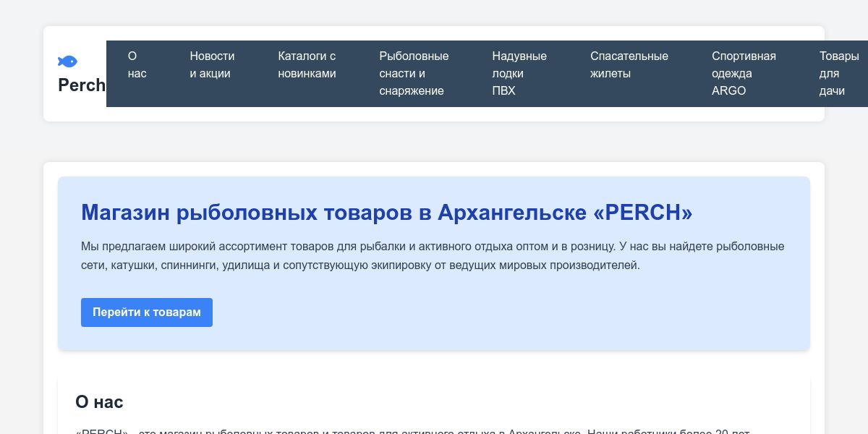Image resolution: width=868 pixels, height=434 pixels.
Task: Go to 'Каталоги с новинками'
Action: pos(307,65)
